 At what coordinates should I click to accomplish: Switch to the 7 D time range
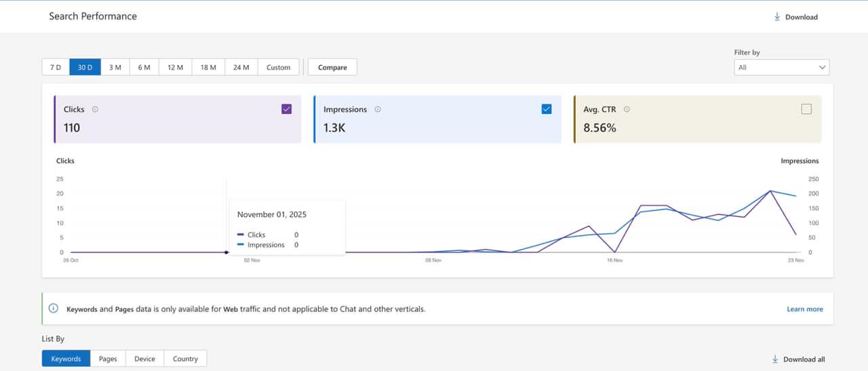pos(56,67)
